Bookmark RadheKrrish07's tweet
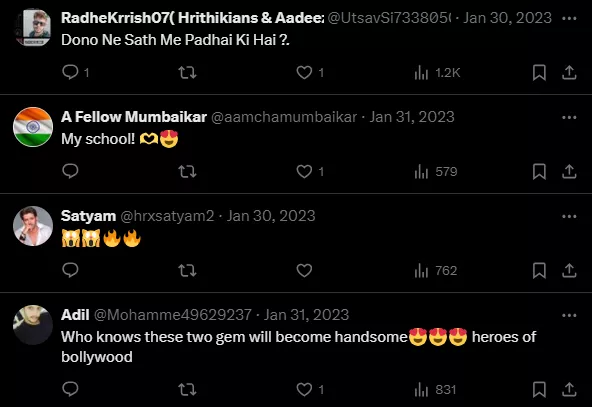592x407 pixels. 539,72
